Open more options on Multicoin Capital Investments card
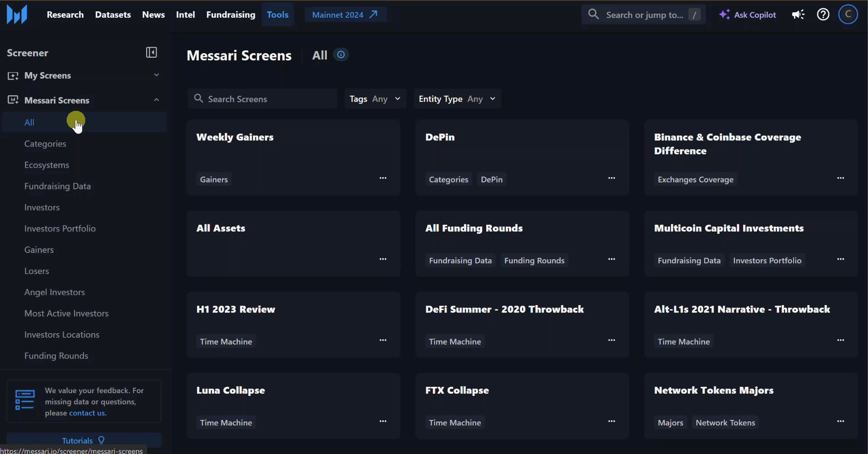Viewport: 868px width, 454px height. point(841,259)
